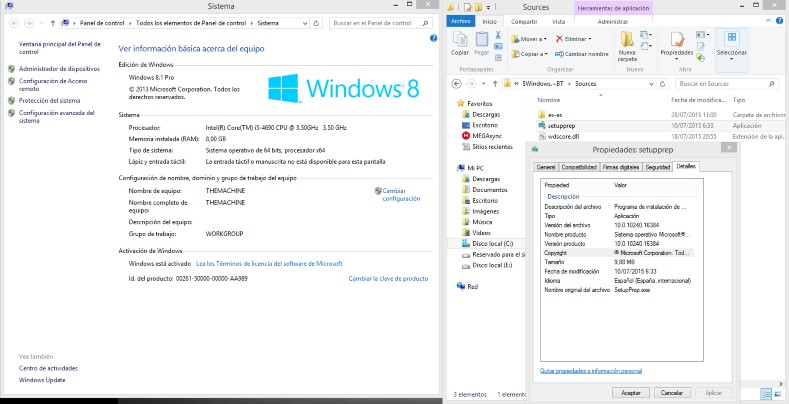Switch to Compartir ribbon tab
The height and width of the screenshot is (404, 789).
coord(524,22)
